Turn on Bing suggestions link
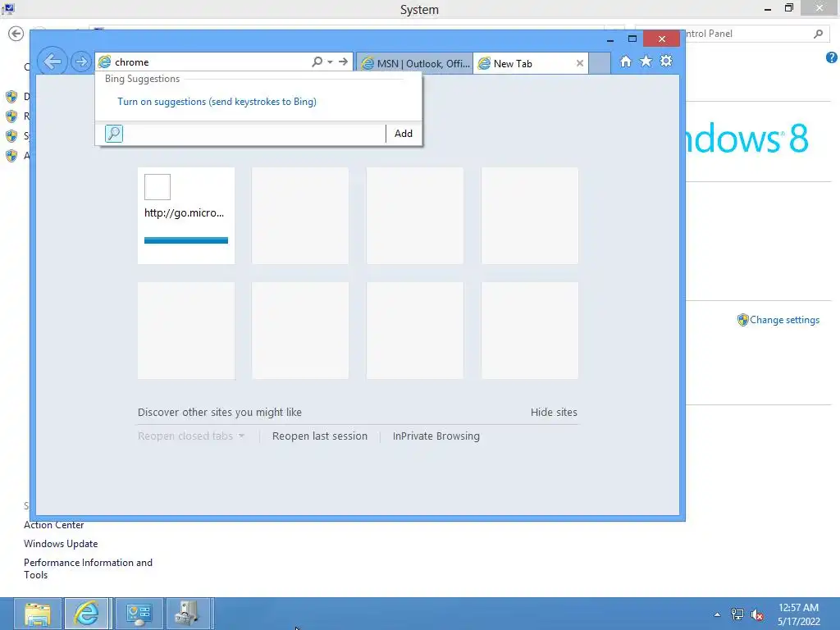 217,101
